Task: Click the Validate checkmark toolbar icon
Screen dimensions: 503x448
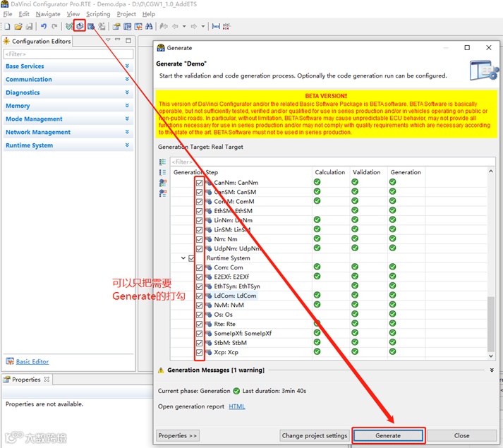Action: (68, 26)
